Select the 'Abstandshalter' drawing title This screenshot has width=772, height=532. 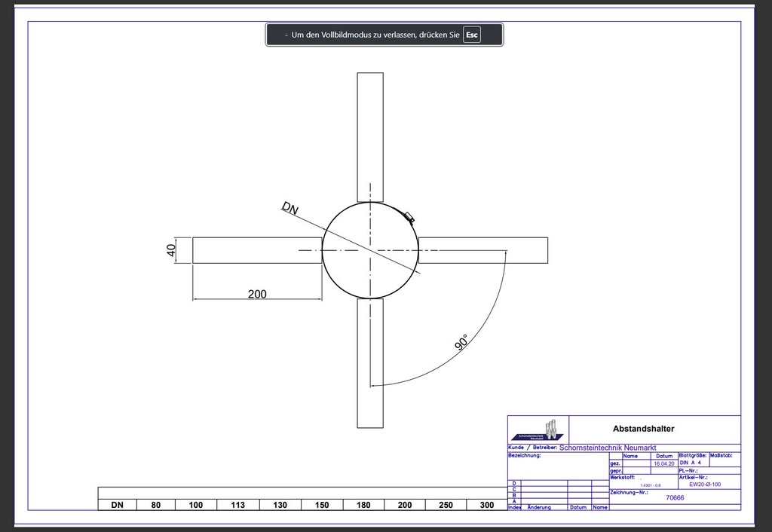click(644, 429)
